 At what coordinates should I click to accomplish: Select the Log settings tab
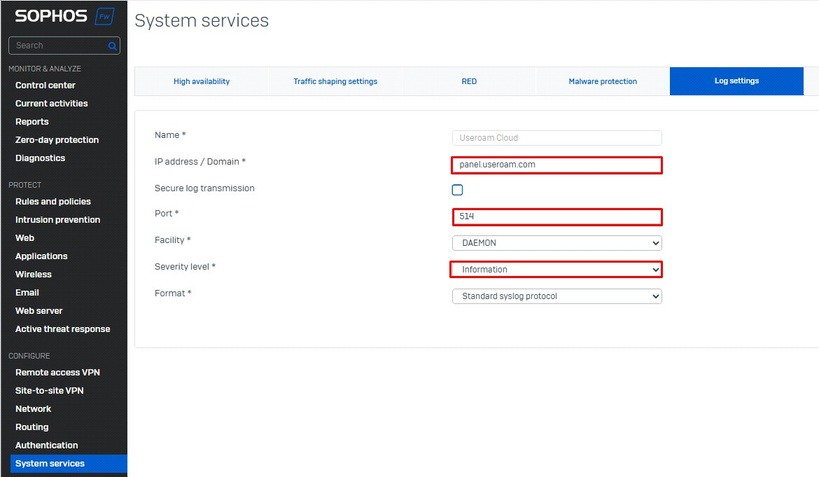[736, 81]
